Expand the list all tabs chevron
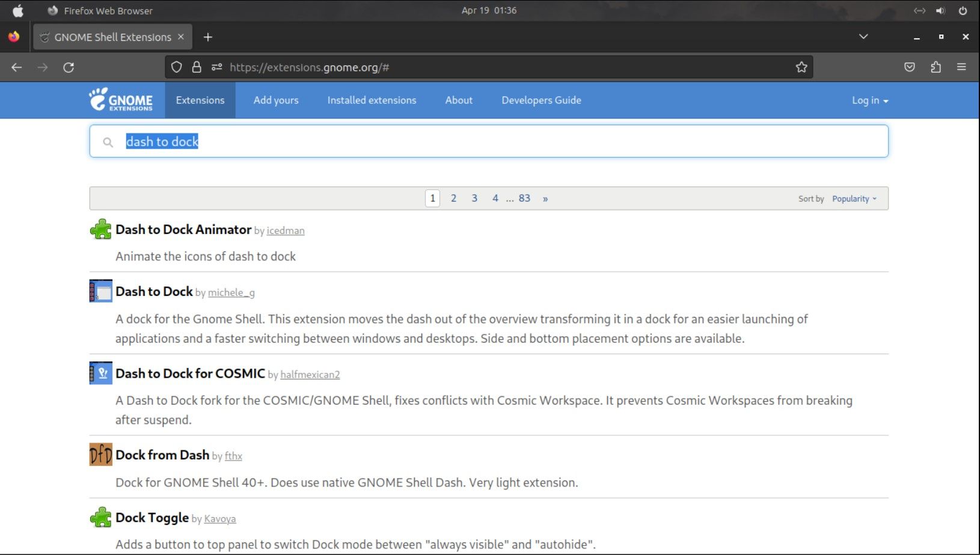The height and width of the screenshot is (555, 980). [x=863, y=37]
